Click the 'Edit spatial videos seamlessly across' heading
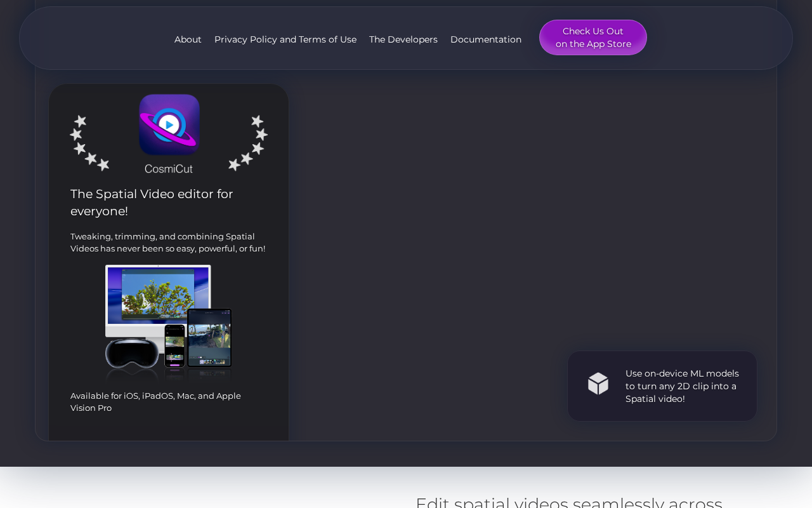The height and width of the screenshot is (508, 812). tap(569, 502)
